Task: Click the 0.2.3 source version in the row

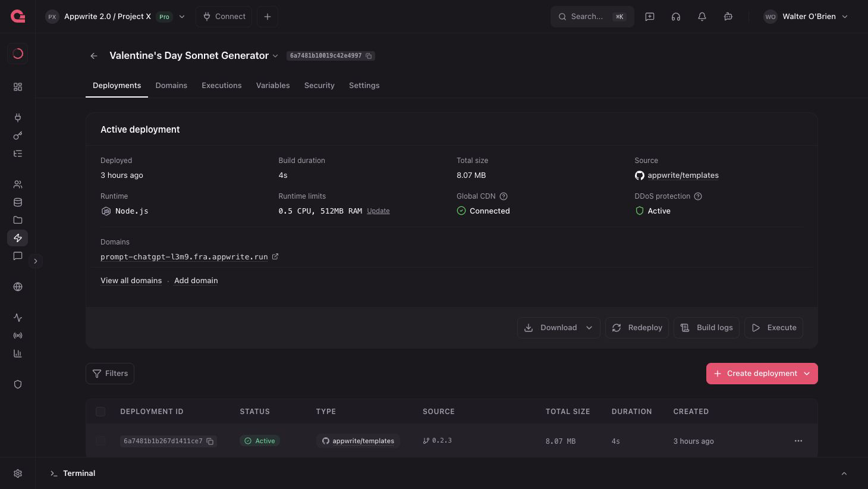Action: pos(438,441)
